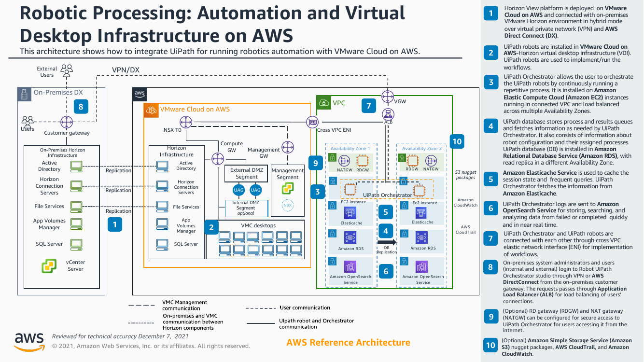644x362 pixels.
Task: Click the Management GW icon
Action: coord(288,147)
